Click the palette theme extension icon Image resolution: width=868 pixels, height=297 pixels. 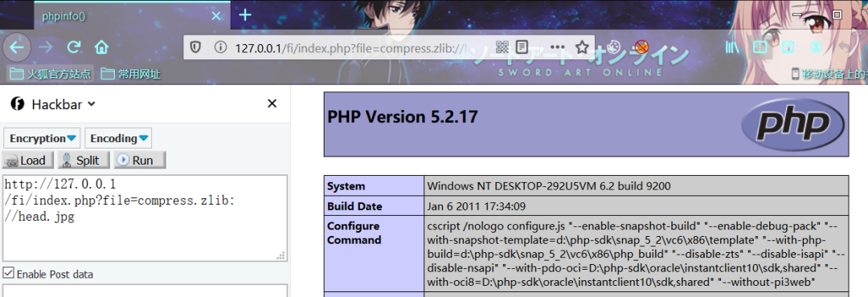point(613,47)
